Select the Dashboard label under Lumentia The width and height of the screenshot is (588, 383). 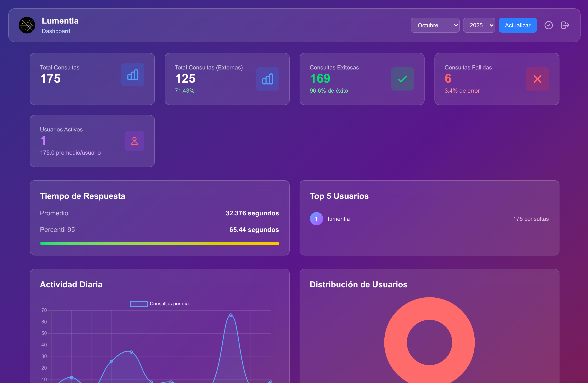pyautogui.click(x=56, y=31)
